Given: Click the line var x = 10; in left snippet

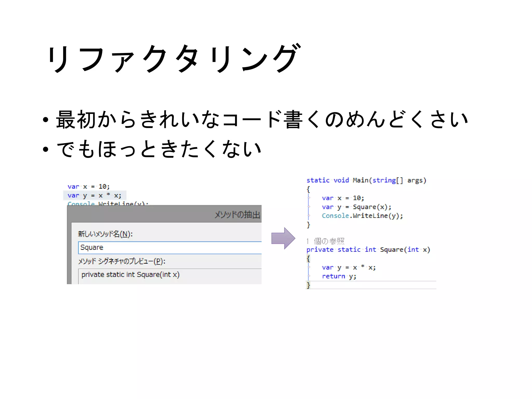Looking at the screenshot, I should [x=89, y=187].
